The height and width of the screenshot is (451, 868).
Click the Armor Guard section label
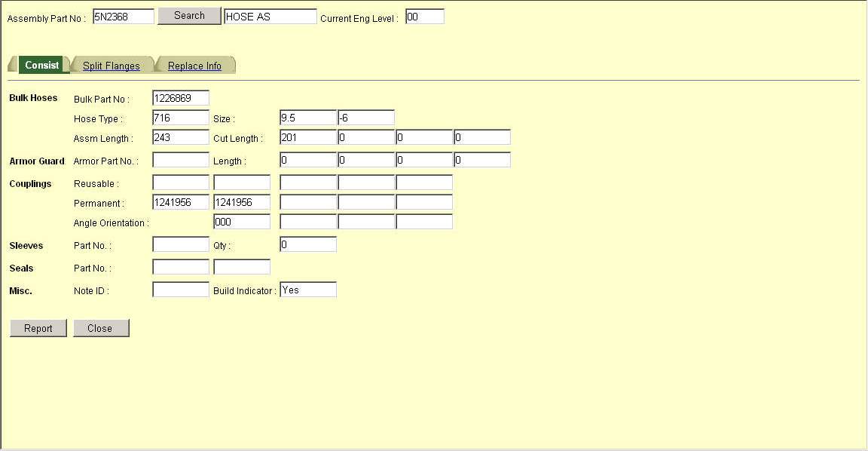point(37,161)
